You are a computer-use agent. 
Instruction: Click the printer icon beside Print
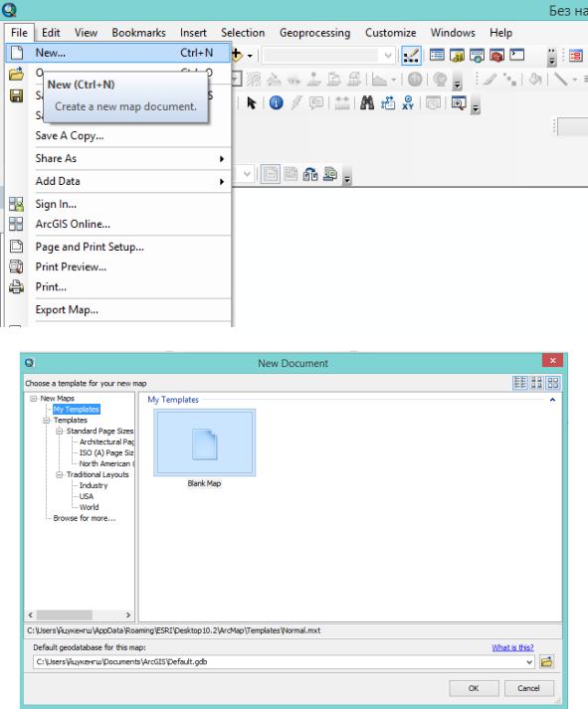(x=16, y=286)
